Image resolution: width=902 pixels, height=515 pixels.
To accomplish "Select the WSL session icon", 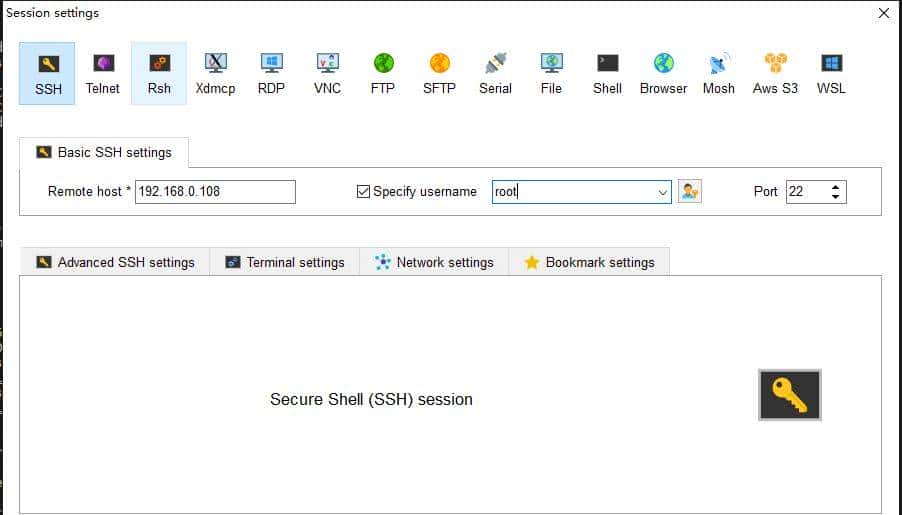I will (831, 72).
